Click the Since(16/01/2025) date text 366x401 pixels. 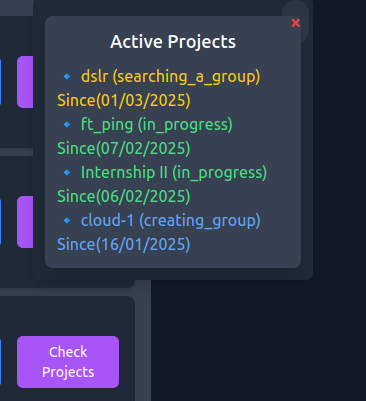point(124,244)
